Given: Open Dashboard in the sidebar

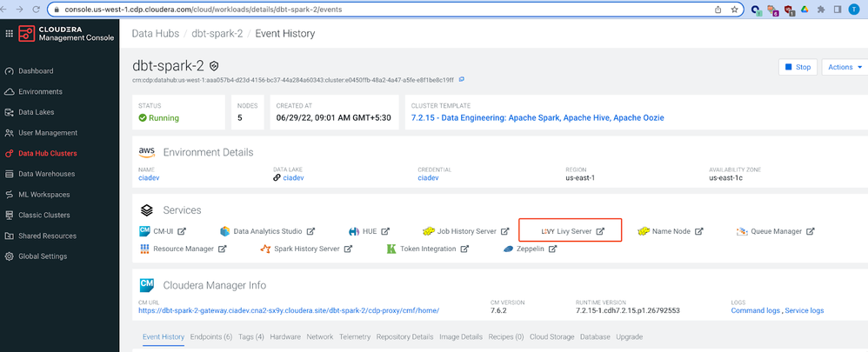Looking at the screenshot, I should click(x=36, y=71).
